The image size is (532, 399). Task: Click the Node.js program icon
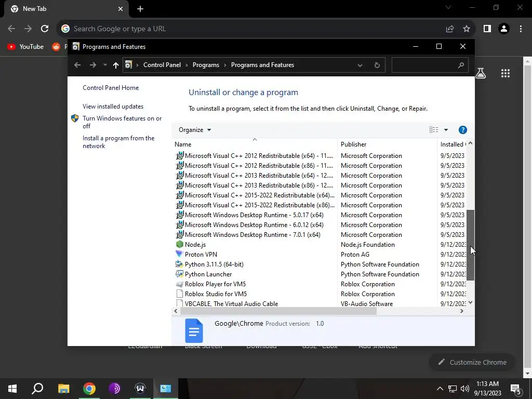tap(179, 244)
